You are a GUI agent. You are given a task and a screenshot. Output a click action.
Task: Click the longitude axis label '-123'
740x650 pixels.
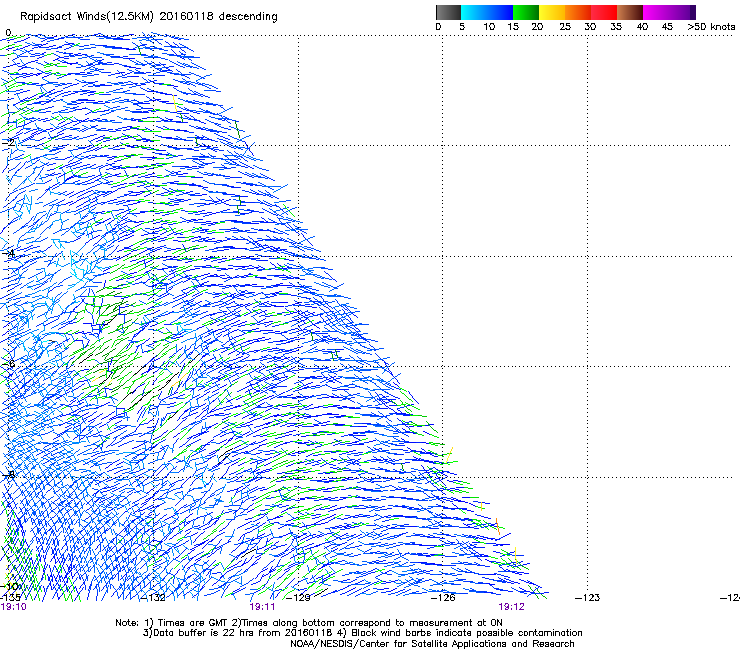[588, 598]
